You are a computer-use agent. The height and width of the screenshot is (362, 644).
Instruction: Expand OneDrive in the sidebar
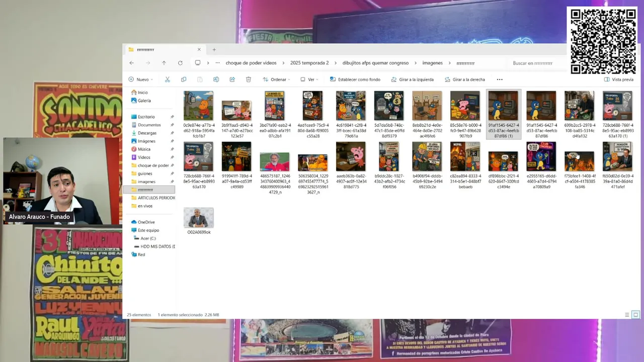143,222
